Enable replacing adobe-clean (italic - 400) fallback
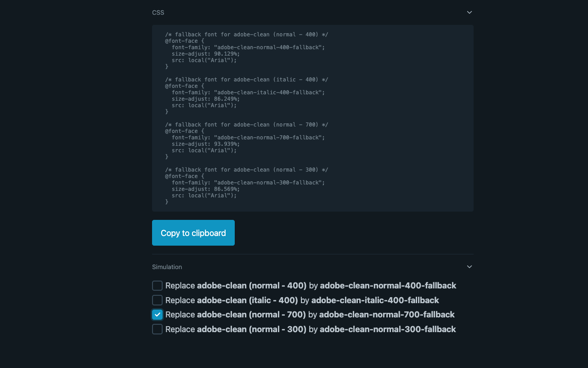The height and width of the screenshot is (368, 588). pos(157,300)
